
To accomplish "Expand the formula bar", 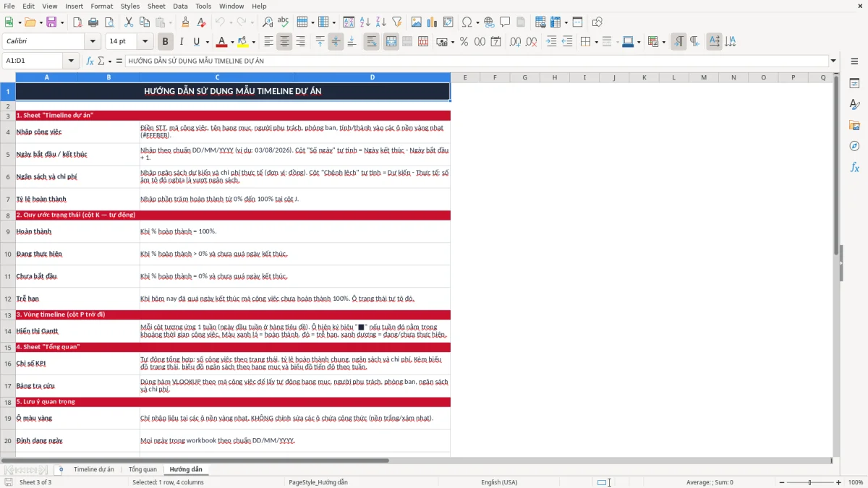I will point(833,61).
